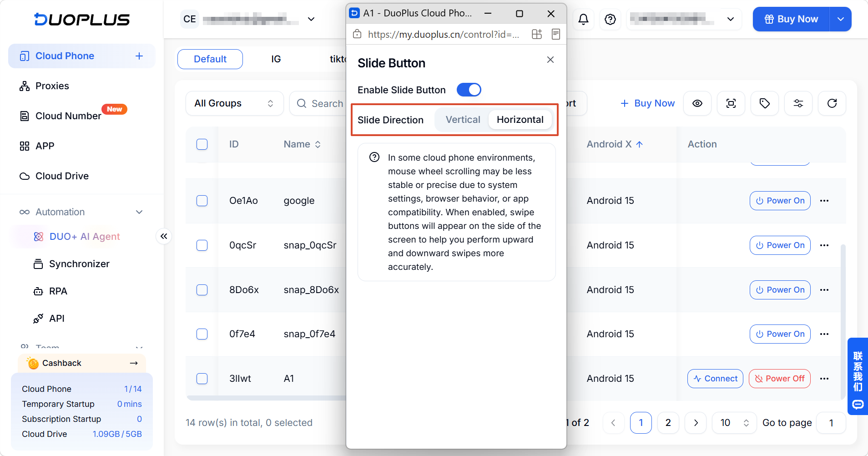Screen dimensions: 868x456
Task: Check the box for the 0f7e4 row
Action: point(202,334)
